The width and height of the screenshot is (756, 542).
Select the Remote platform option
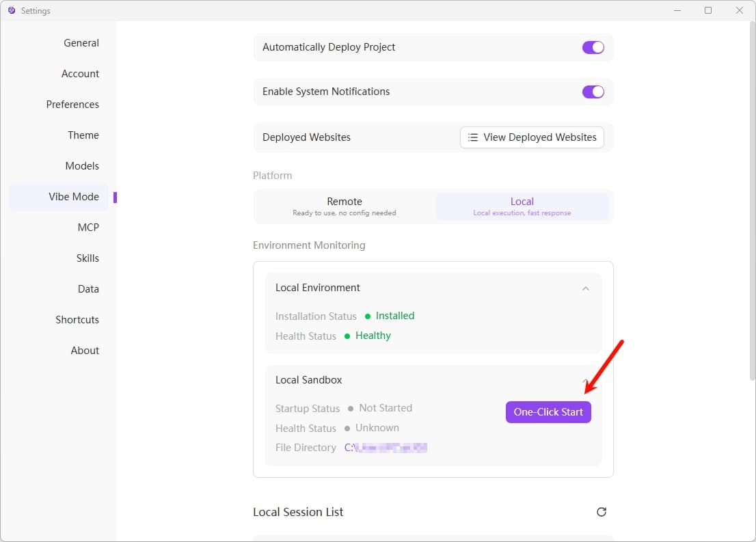345,206
